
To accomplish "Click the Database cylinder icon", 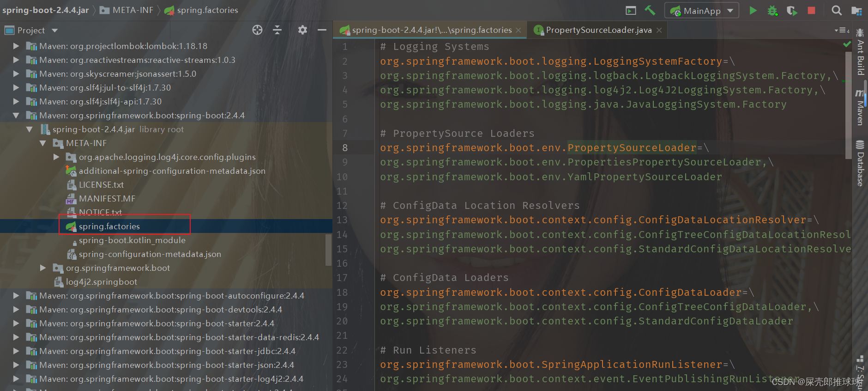I will 860,144.
